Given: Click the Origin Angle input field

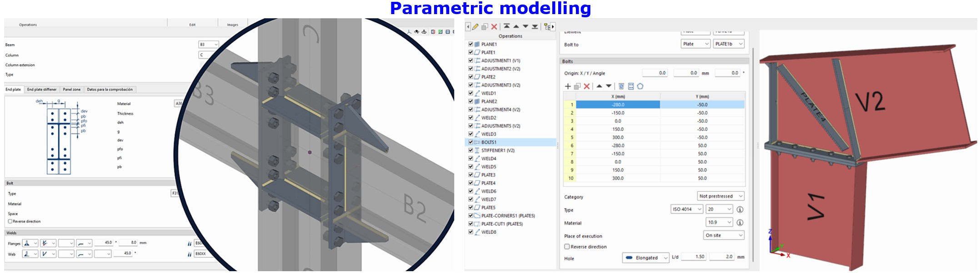Looking at the screenshot, I should (727, 73).
